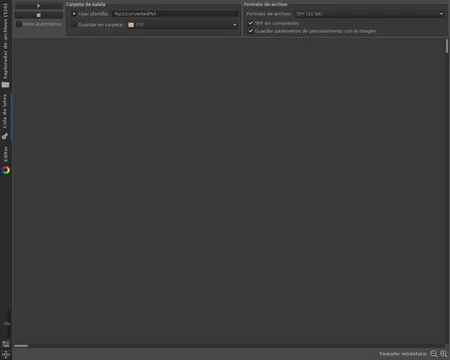Select the Guardar en carpeta radio option

click(x=74, y=25)
